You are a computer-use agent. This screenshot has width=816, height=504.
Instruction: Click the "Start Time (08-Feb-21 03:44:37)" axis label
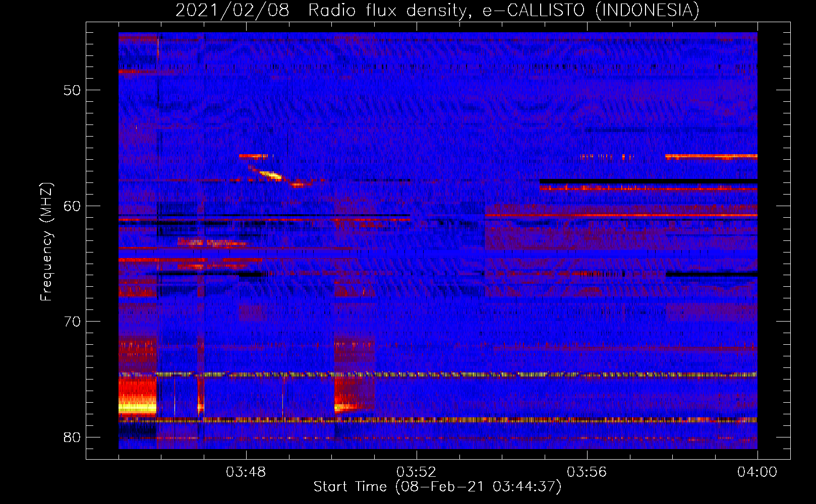(x=437, y=487)
